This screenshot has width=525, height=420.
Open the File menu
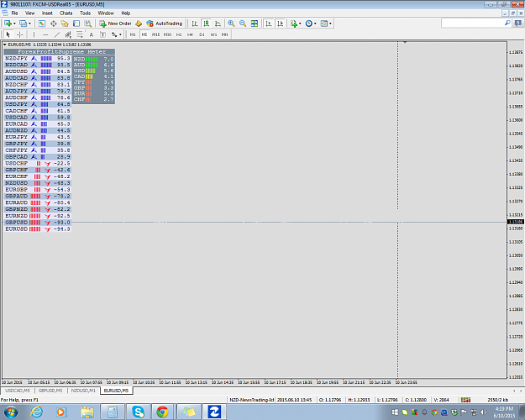click(14, 13)
